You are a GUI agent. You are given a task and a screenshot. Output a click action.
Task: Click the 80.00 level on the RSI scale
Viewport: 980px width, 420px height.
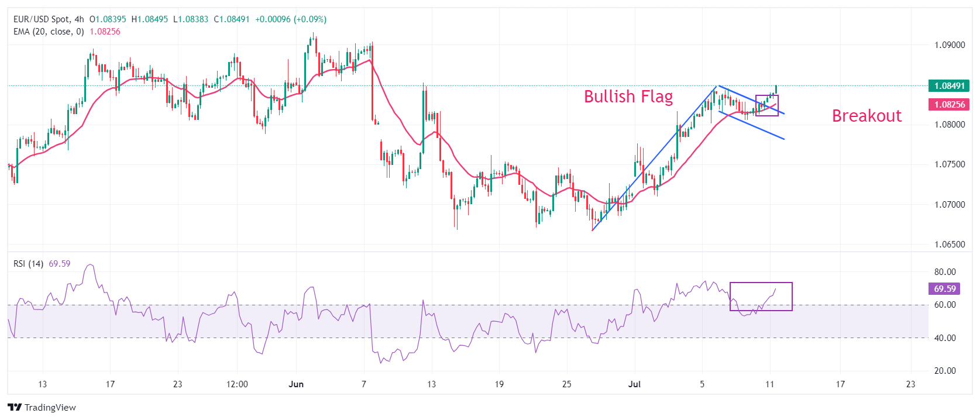click(x=945, y=272)
